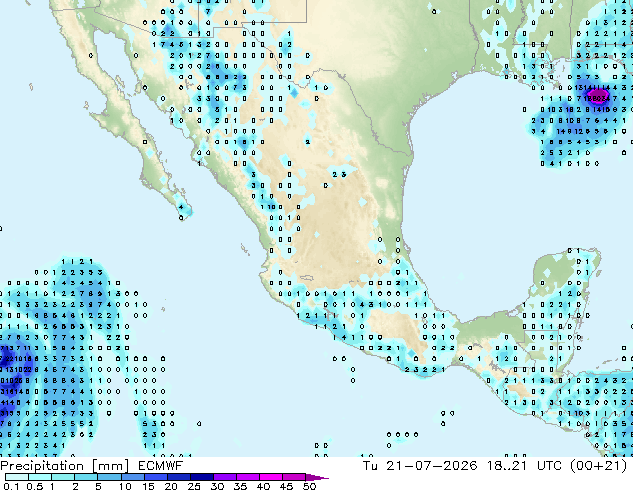
Task: Click the 0.1–0.5 mm palest legend swatch
Action: pos(17,477)
